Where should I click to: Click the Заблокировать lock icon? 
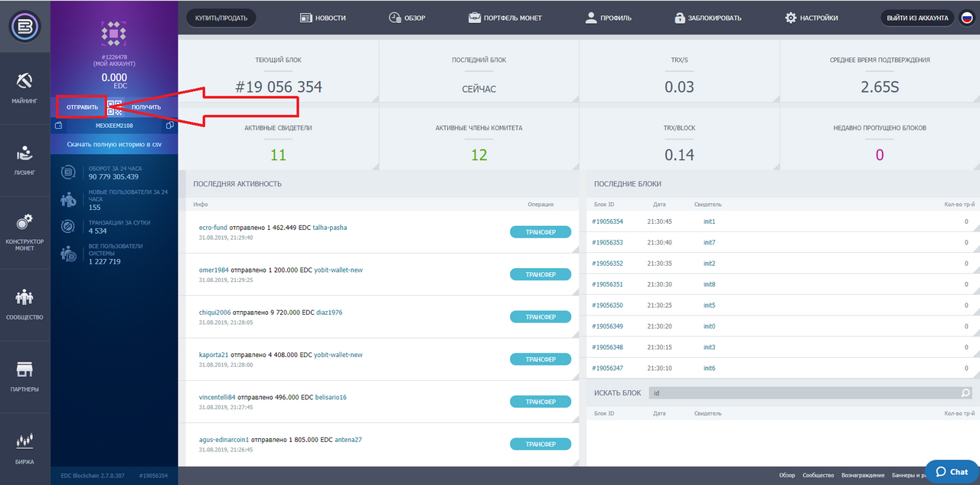[x=679, y=18]
